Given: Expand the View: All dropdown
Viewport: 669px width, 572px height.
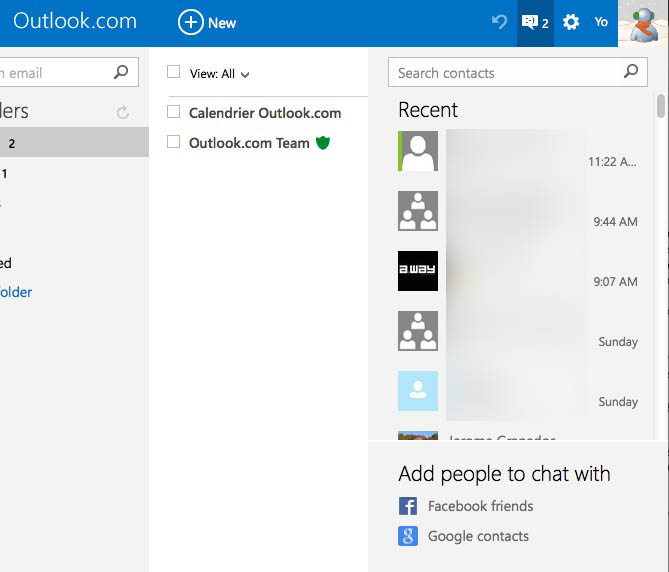Looking at the screenshot, I should (220, 74).
